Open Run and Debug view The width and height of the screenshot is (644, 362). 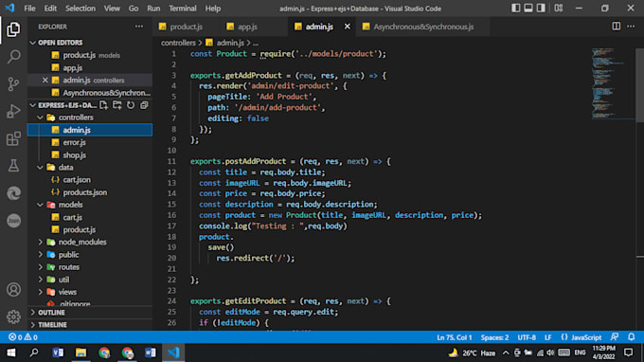pyautogui.click(x=13, y=112)
